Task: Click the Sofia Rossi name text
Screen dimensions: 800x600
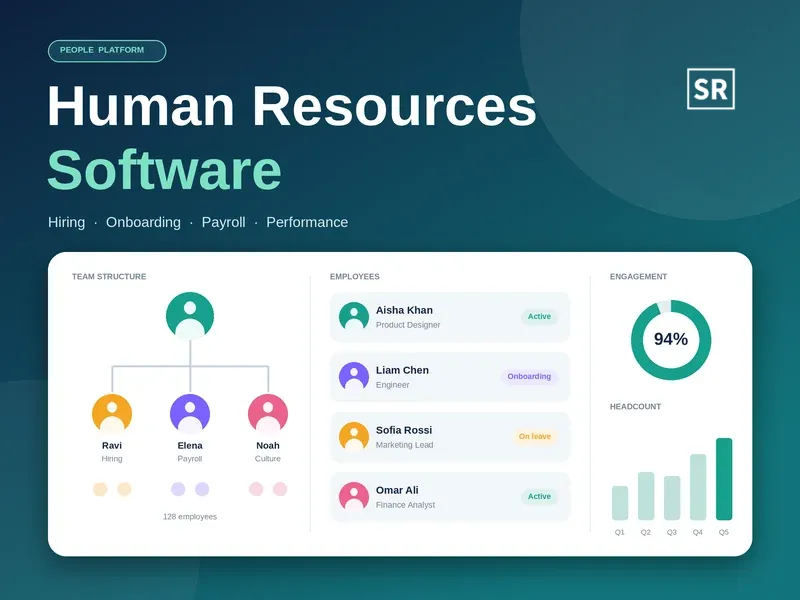Action: coord(404,430)
